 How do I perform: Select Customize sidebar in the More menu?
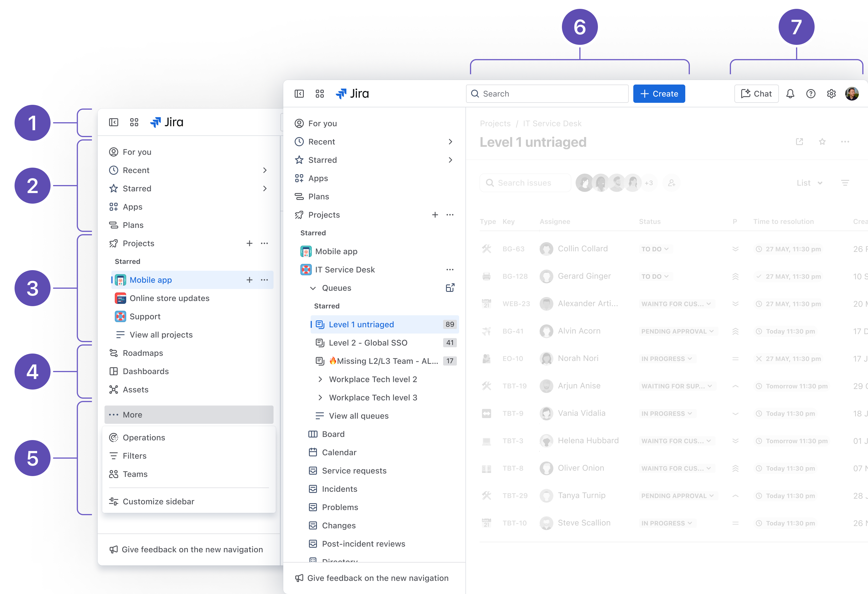[158, 502]
